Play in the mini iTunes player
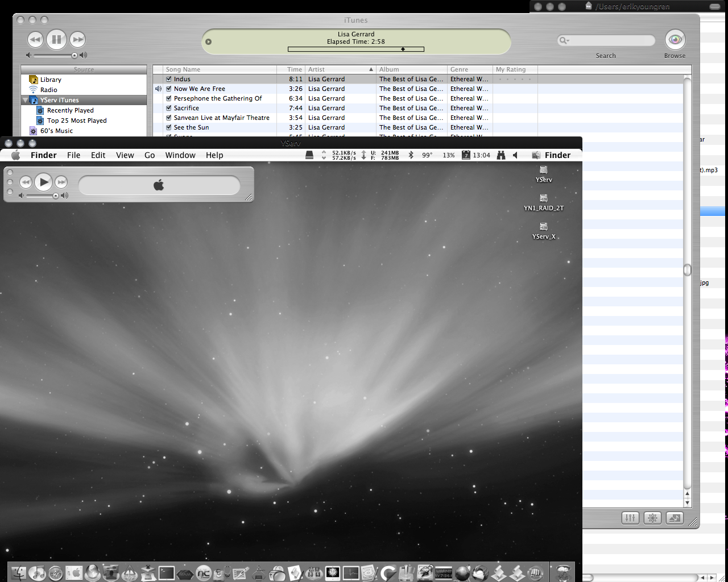 tap(44, 182)
